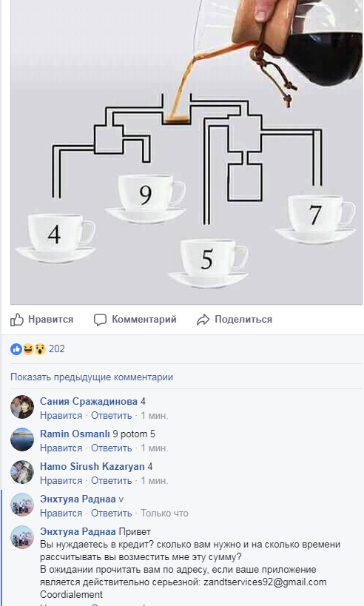This screenshot has width=364, height=606.
Task: Click the Поделиться share arrow icon
Action: (x=203, y=320)
